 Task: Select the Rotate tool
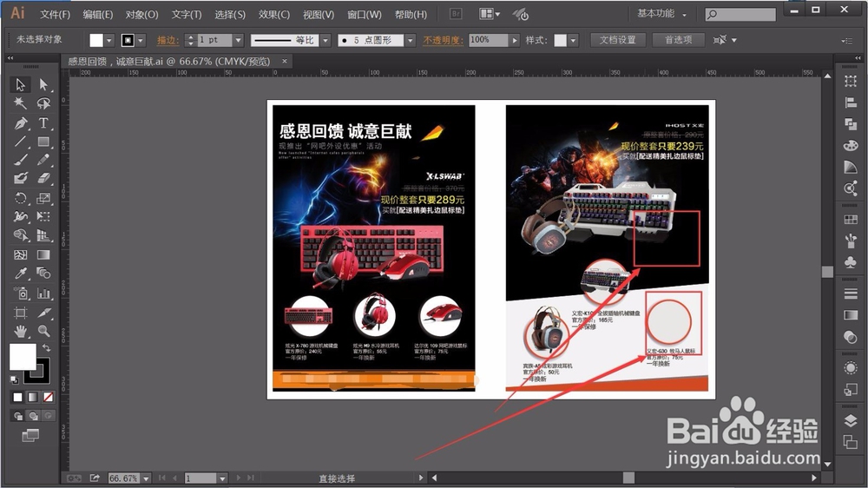click(21, 198)
